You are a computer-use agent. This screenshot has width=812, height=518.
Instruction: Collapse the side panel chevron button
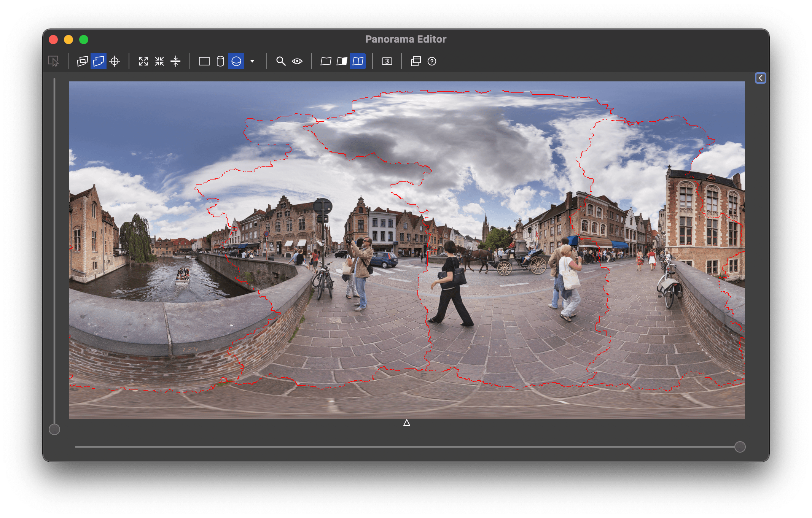[x=760, y=78]
